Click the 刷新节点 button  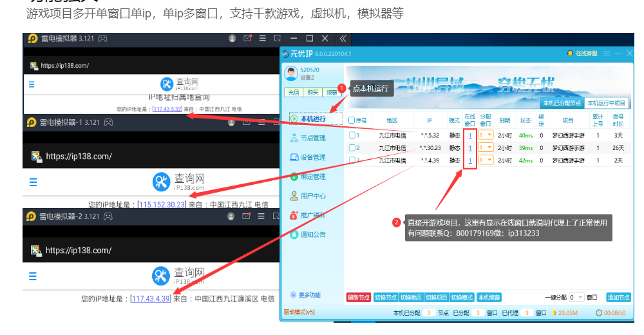pos(359,297)
